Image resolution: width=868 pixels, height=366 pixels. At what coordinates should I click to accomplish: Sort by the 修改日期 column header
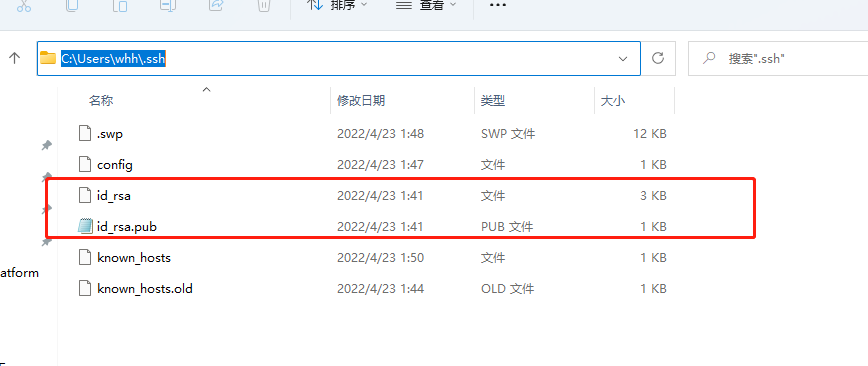(x=361, y=101)
